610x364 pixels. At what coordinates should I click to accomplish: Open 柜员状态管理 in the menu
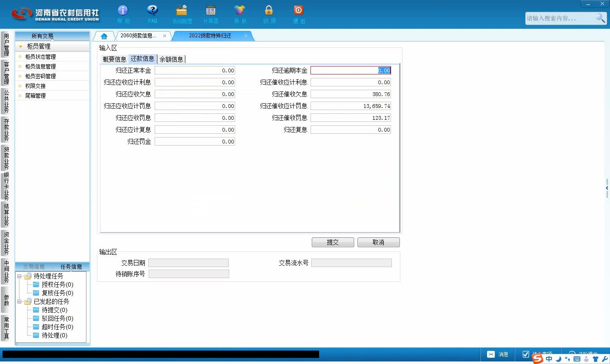[40, 57]
